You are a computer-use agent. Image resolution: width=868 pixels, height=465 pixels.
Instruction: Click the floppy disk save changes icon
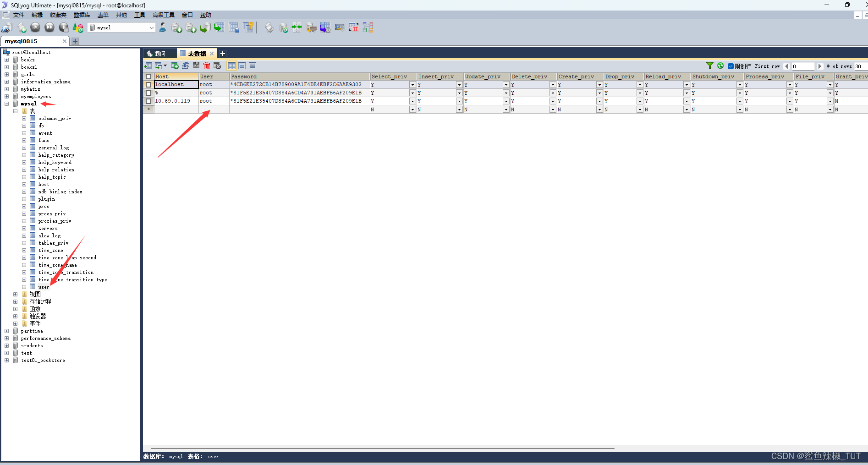coord(196,66)
